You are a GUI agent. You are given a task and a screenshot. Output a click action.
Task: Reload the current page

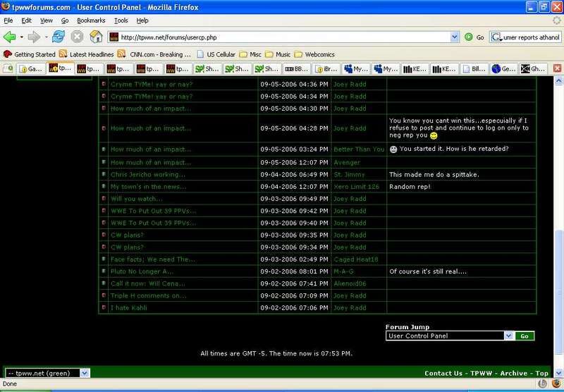point(58,37)
